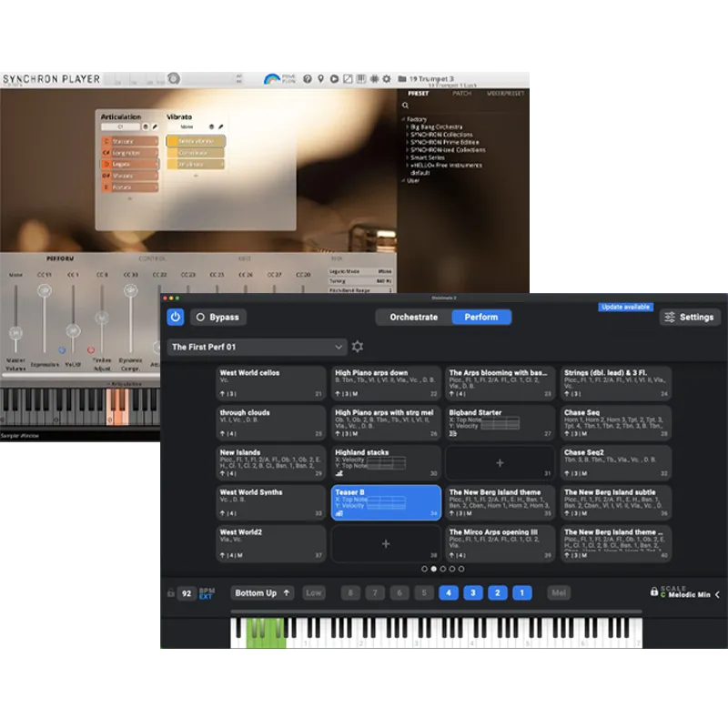This screenshot has width=728, height=728.
Task: Toggle voice 4 button
Action: [x=449, y=593]
